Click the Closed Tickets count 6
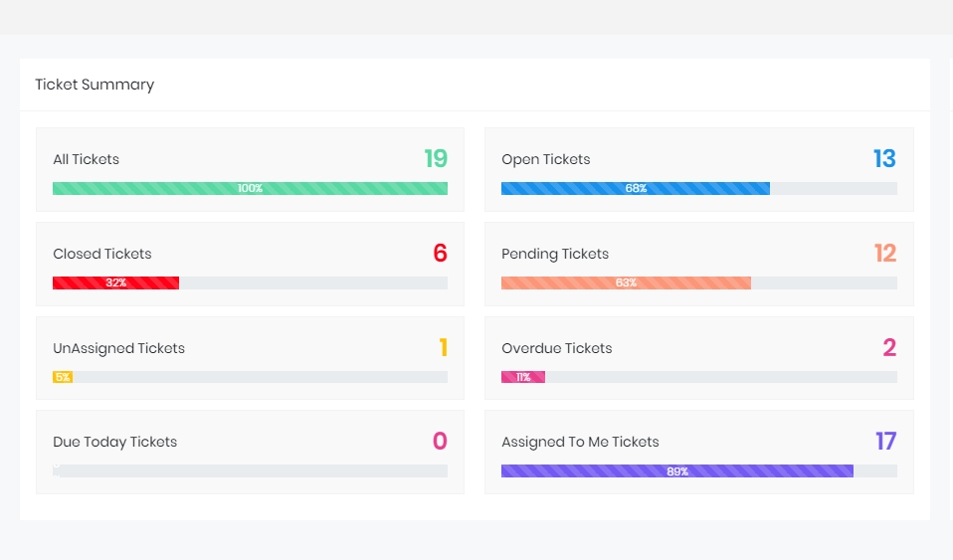This screenshot has height=560, width=953. (x=440, y=254)
